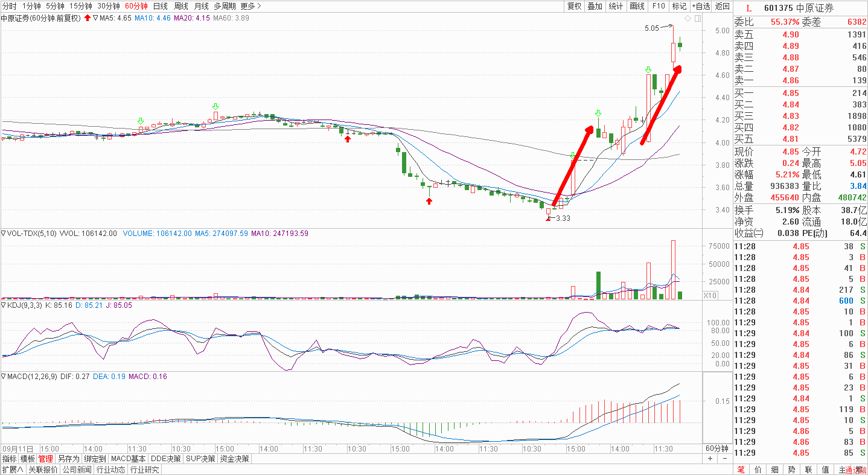Select the 势 trend tab
The height and width of the screenshot is (475, 868).
click(792, 470)
